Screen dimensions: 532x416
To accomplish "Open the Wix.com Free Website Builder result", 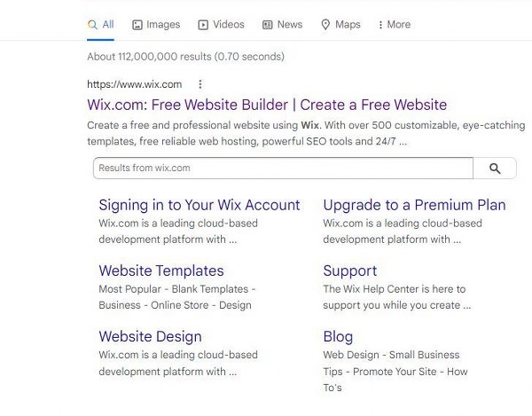I will click(x=267, y=105).
